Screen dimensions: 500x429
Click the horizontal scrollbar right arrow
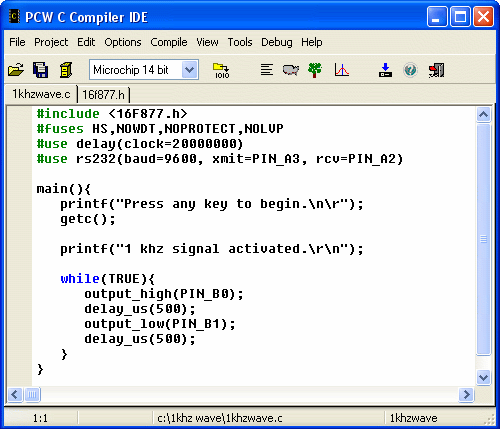(466, 395)
